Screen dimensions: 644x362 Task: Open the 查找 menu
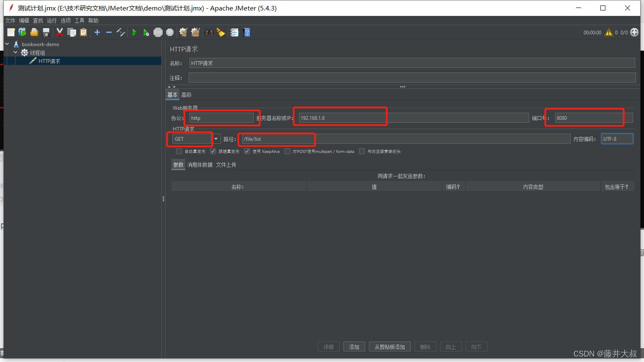pos(38,21)
